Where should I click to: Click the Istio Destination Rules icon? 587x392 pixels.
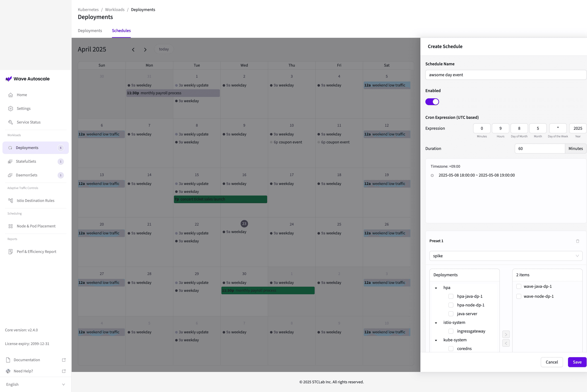(10, 201)
